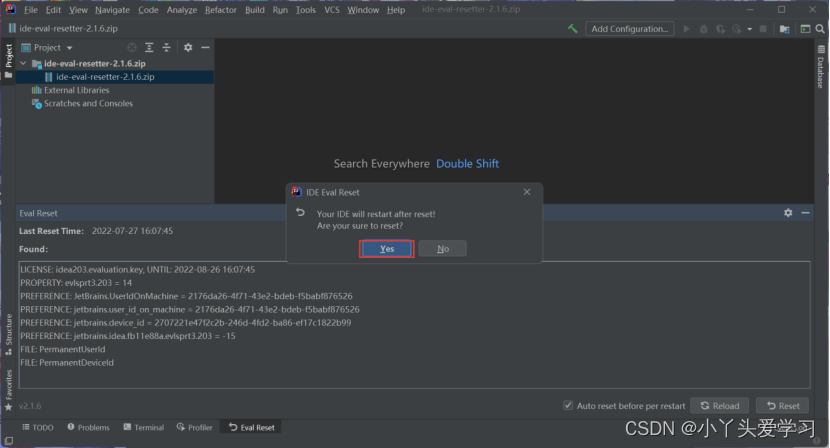Click FILE: PermanentDeviceId entry

pos(67,362)
